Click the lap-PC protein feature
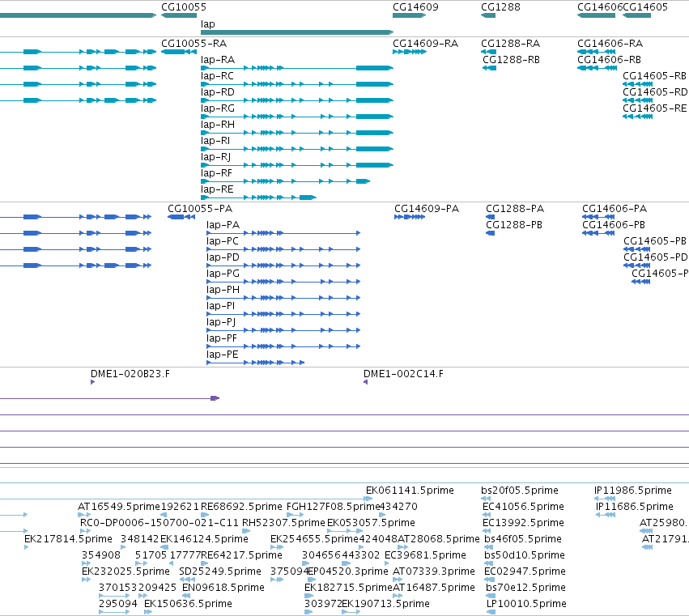 point(283,249)
